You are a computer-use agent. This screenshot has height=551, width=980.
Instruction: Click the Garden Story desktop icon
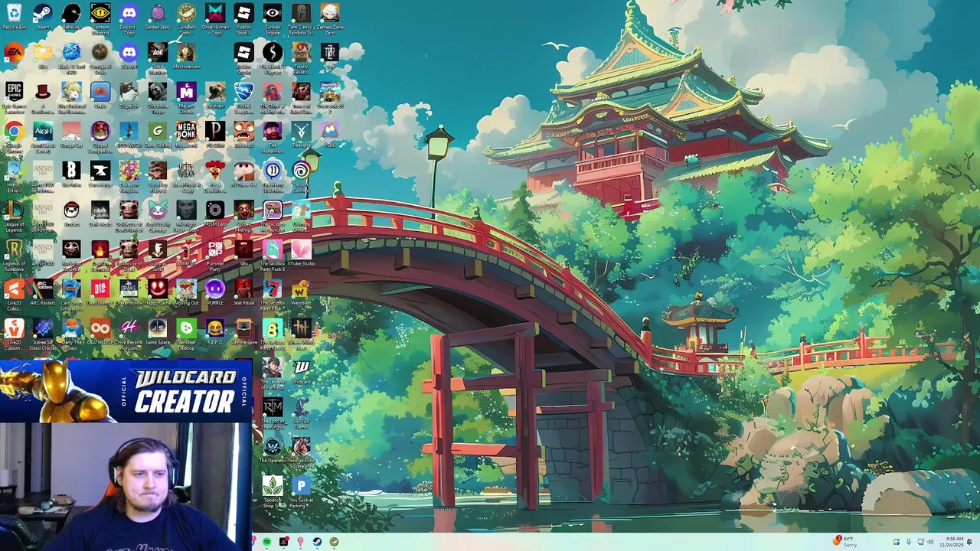[x=158, y=18]
